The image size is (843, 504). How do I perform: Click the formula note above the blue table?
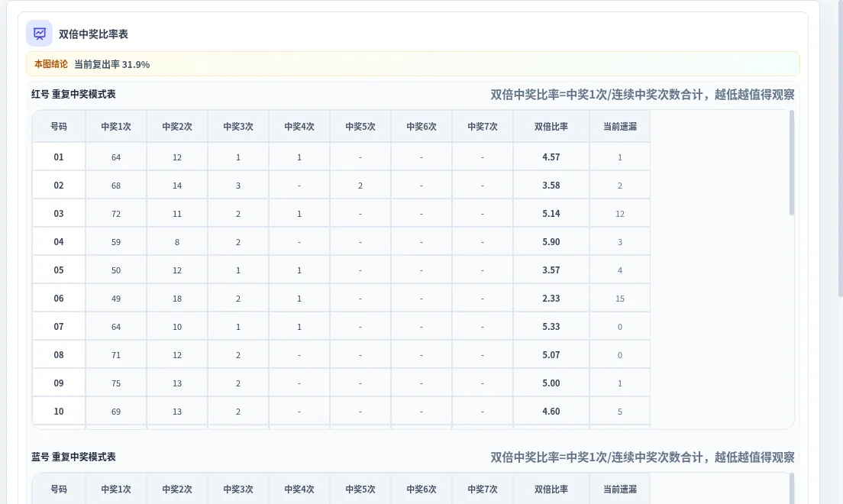click(642, 457)
